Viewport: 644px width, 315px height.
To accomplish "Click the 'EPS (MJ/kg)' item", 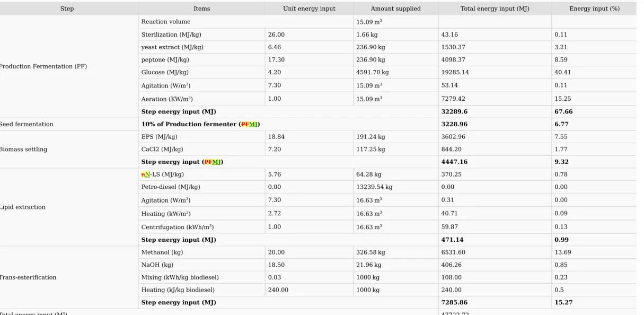I will tap(159, 137).
